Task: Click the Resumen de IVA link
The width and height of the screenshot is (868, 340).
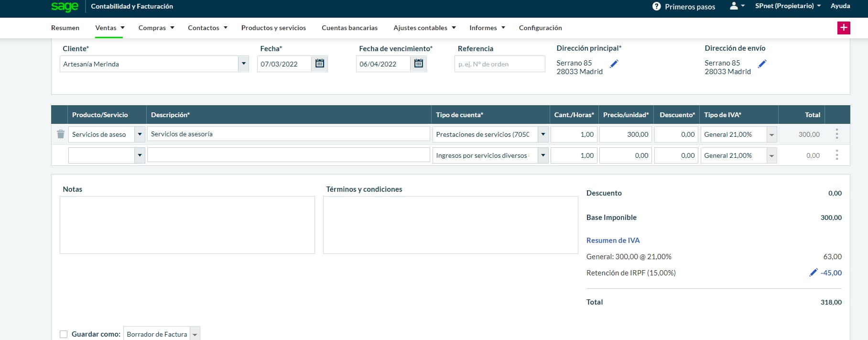Action: click(613, 241)
